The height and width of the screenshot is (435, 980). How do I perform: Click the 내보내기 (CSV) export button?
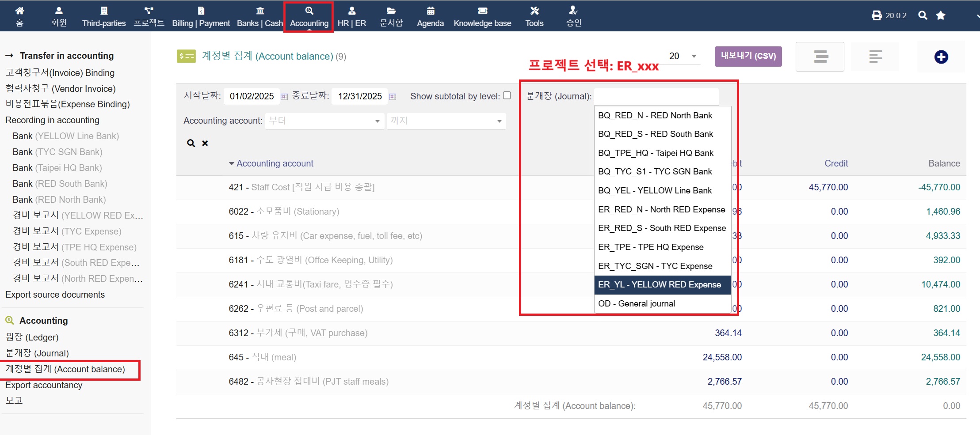pyautogui.click(x=748, y=56)
